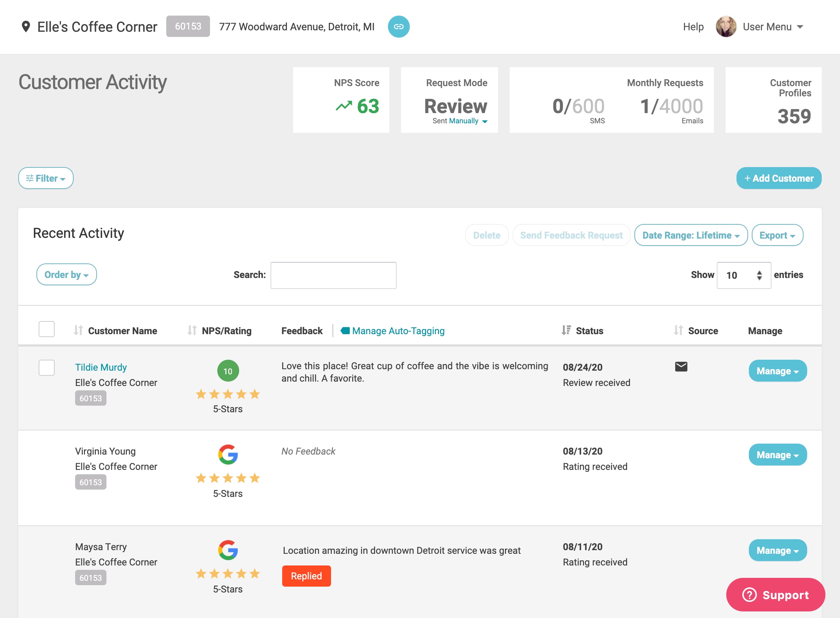Open the Filter dropdown
Viewport: 840px width, 618px height.
pos(46,178)
